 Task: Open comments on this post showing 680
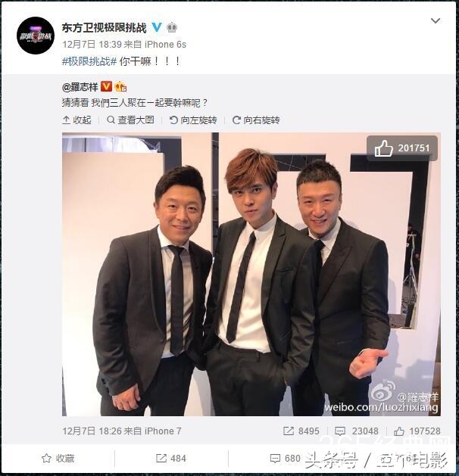pos(286,459)
